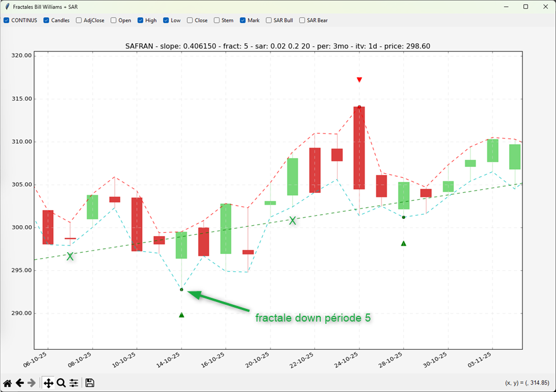Open the configure subplots sliders tool
Image resolution: width=556 pixels, height=392 pixels.
point(74,383)
